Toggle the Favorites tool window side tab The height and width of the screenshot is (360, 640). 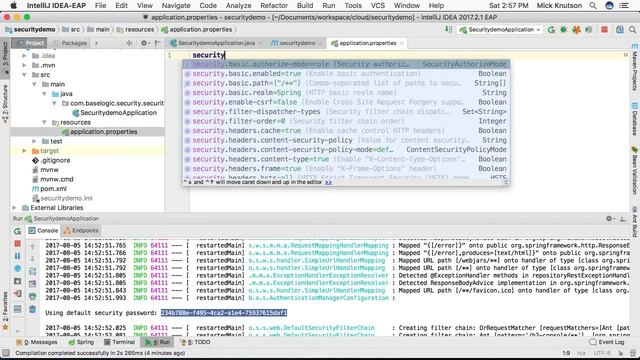pos(5,310)
